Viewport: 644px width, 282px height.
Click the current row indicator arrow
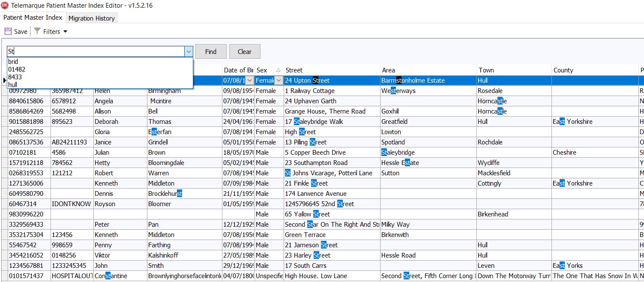pos(5,81)
